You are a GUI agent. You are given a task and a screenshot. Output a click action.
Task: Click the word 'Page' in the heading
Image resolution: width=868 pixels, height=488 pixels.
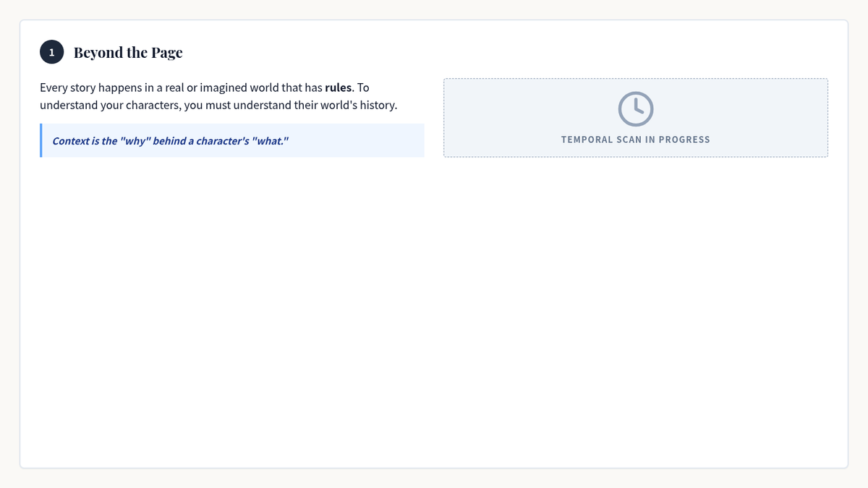point(166,53)
